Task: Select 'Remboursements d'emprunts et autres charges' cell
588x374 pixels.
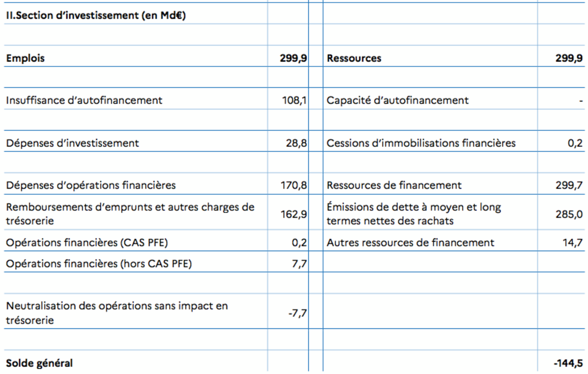Action: tap(130, 214)
